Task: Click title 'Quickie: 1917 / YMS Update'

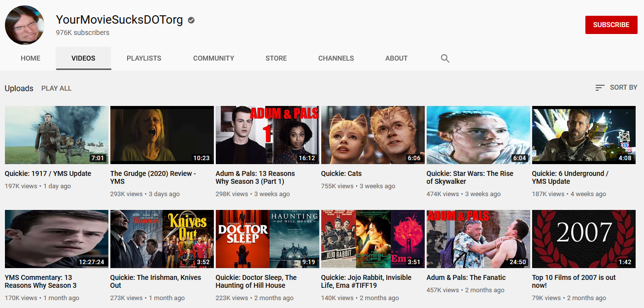Action: tap(48, 173)
